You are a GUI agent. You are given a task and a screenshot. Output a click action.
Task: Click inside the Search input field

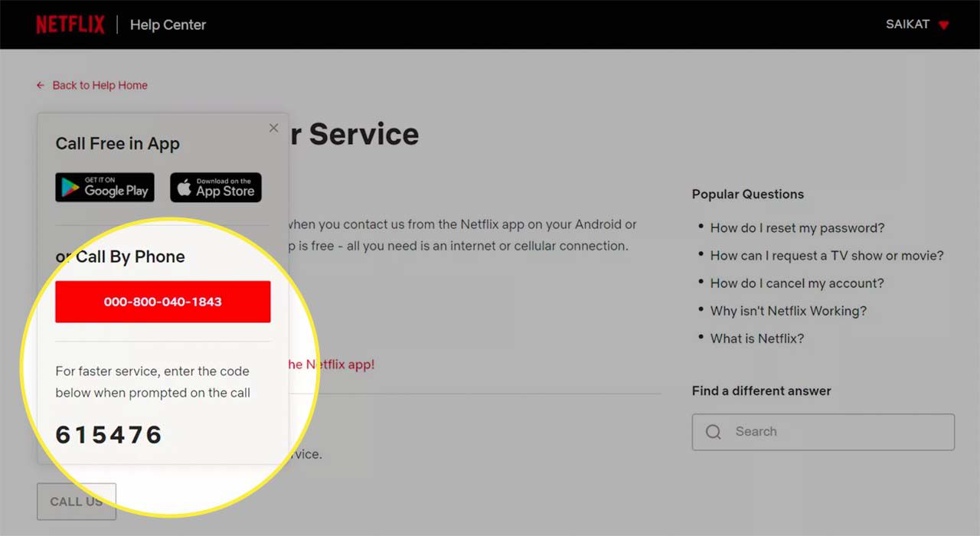[x=823, y=431]
